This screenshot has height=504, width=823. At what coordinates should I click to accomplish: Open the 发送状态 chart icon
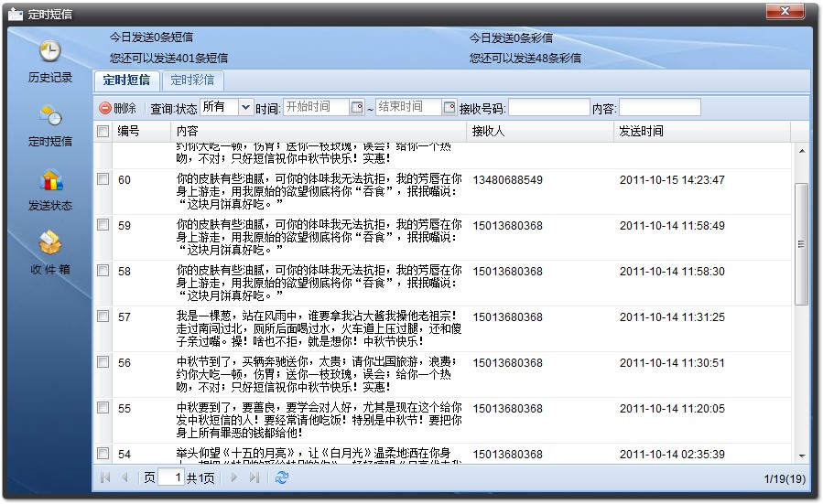50,180
